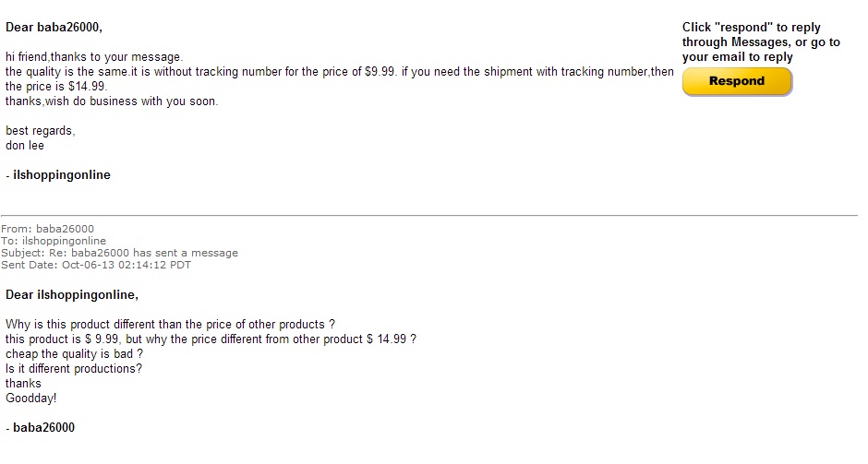Select the "Is it different productions?" line
The width and height of the screenshot is (868, 464).
74,369
